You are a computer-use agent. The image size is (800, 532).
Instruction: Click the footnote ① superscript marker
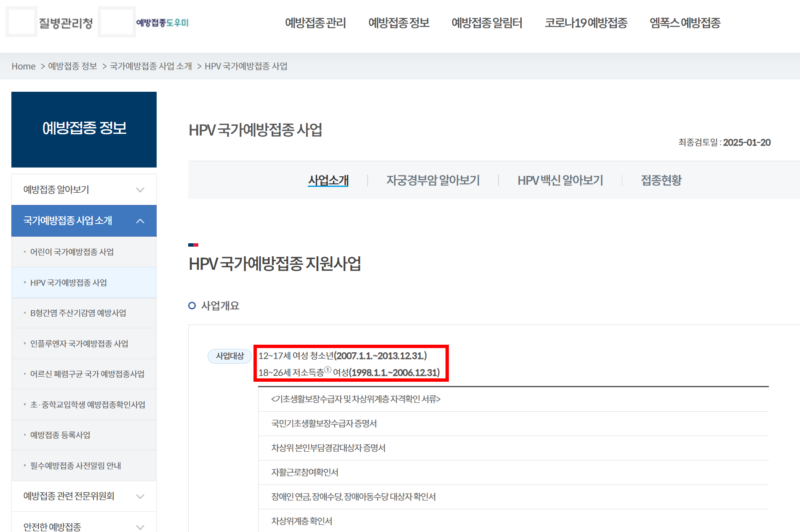(x=328, y=370)
